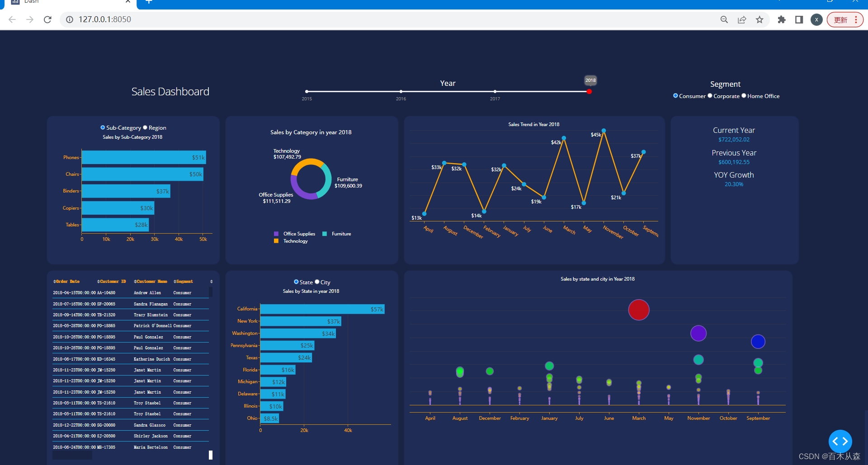Click sort arrows of the last table column
This screenshot has height=465, width=868.
point(211,282)
